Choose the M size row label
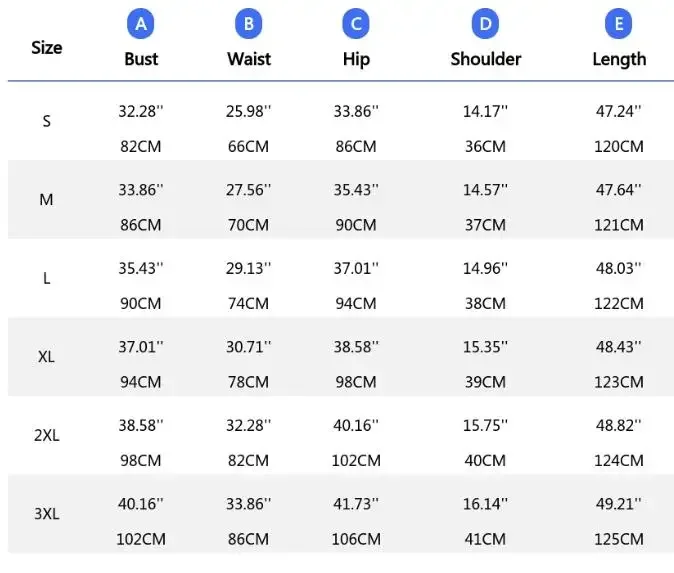674x573 pixels. (46, 200)
